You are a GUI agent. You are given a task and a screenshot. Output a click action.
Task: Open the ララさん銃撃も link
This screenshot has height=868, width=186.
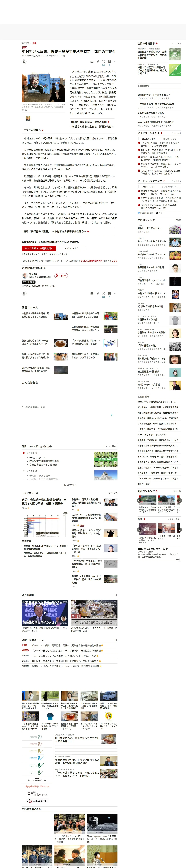[33, 130]
